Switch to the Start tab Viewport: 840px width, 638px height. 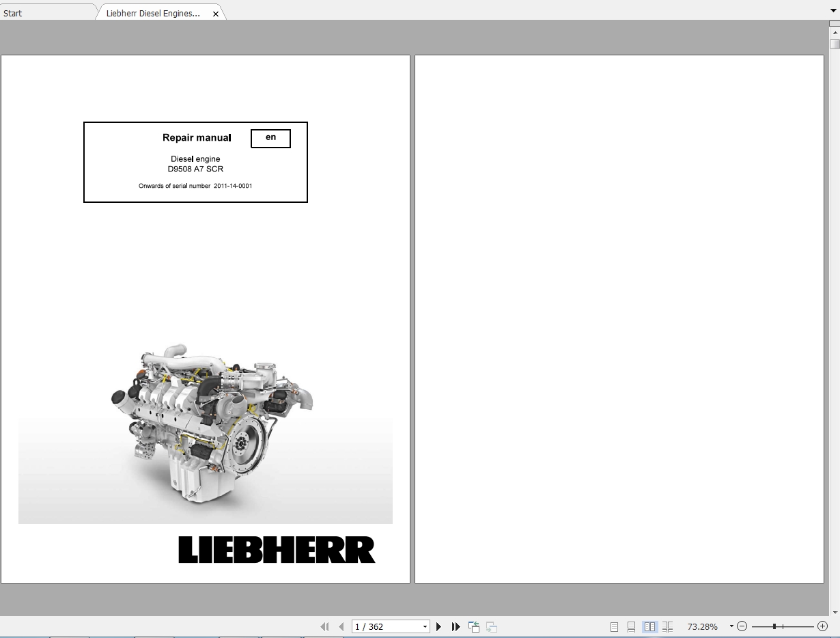[41, 12]
